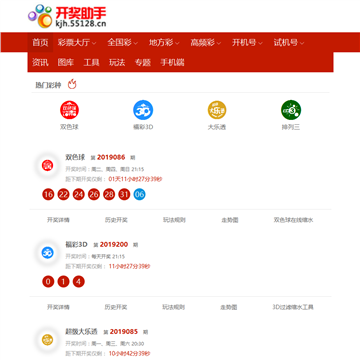View 双色球 历史开奖 link

click(116, 220)
